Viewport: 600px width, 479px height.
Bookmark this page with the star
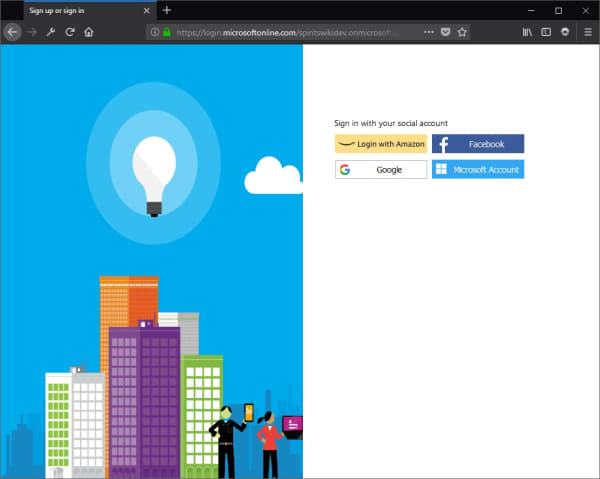[462, 32]
